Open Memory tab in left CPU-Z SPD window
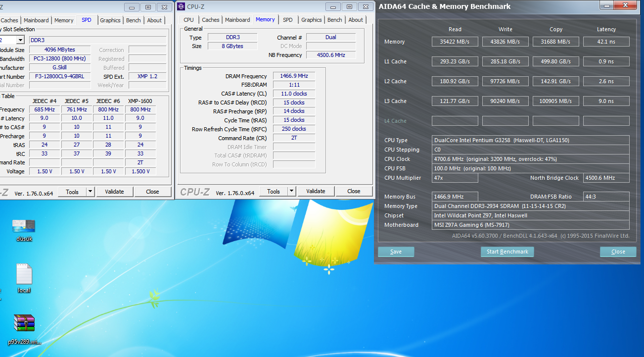Screen dimensions: 644x357 click(64, 20)
